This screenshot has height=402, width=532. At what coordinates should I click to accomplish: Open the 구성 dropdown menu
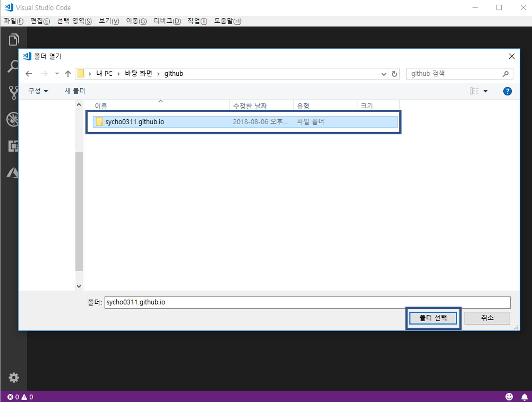coord(38,91)
